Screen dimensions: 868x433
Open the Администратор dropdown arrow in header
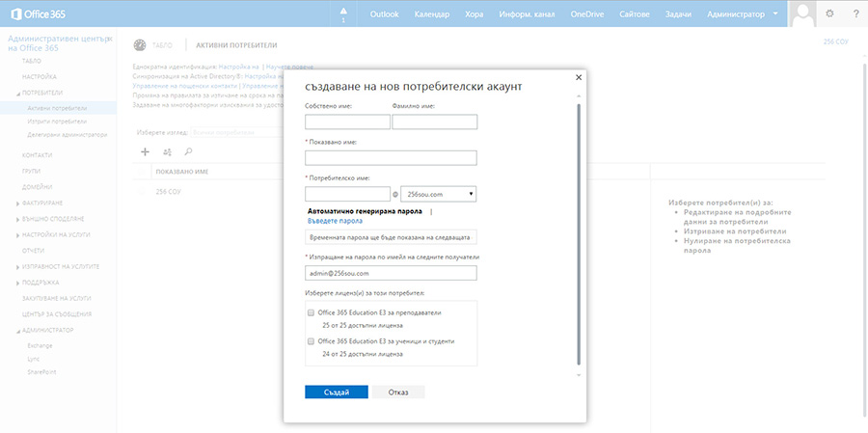tap(775, 14)
